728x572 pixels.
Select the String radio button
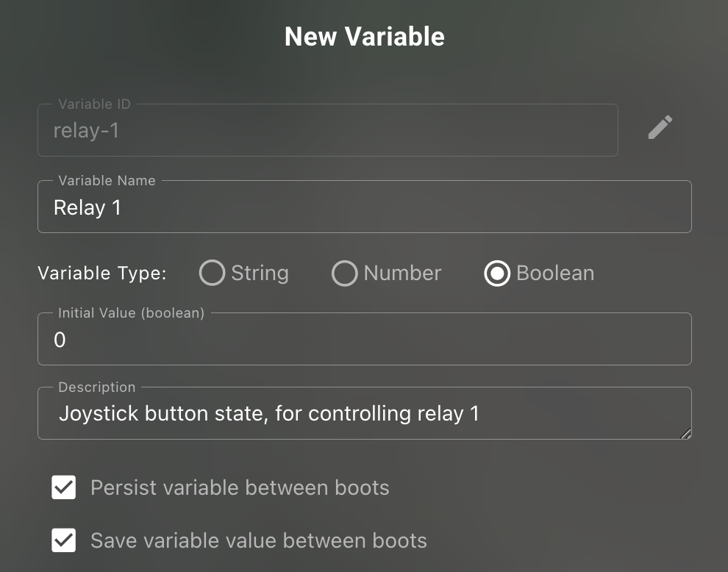(x=212, y=274)
